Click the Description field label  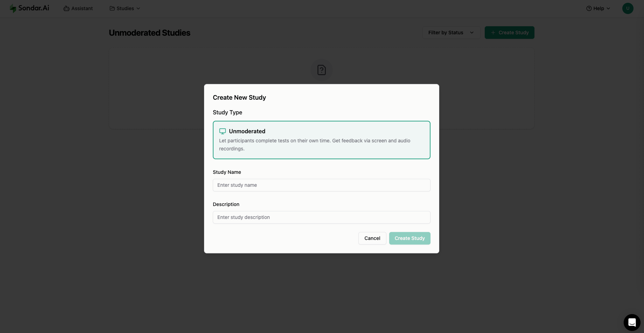click(x=226, y=204)
